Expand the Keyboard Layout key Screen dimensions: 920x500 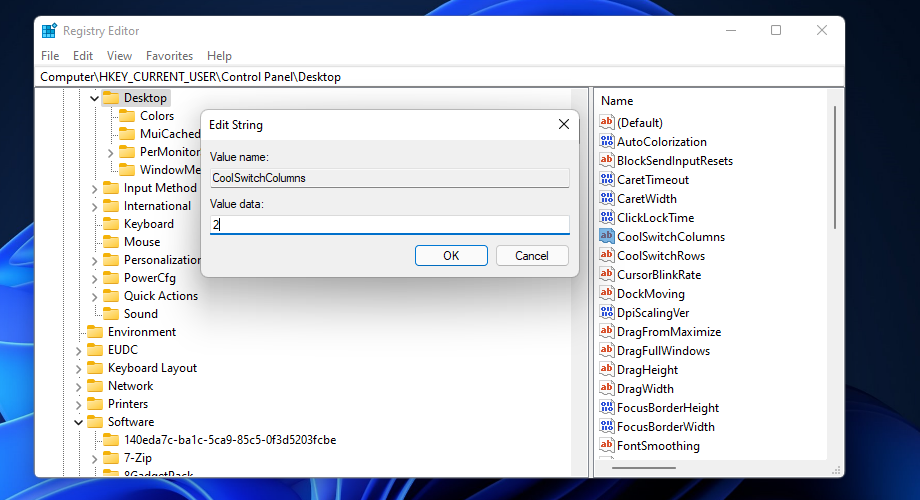point(79,369)
